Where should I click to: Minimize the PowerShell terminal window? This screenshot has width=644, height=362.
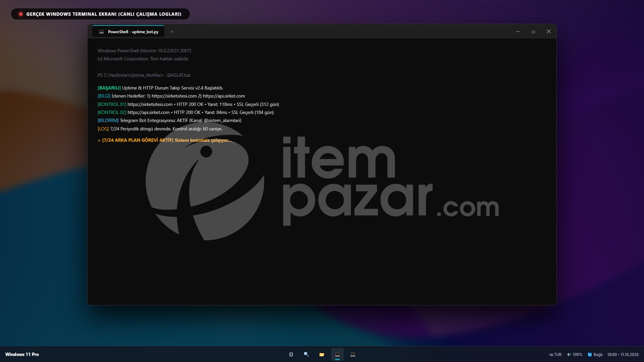[x=518, y=32]
